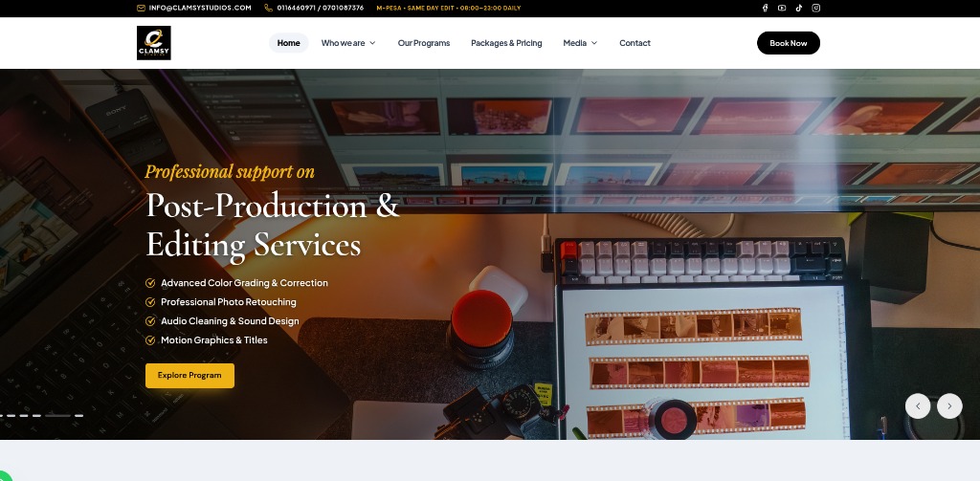The height and width of the screenshot is (481, 980).
Task: Open the Media menu label
Action: [x=574, y=43]
